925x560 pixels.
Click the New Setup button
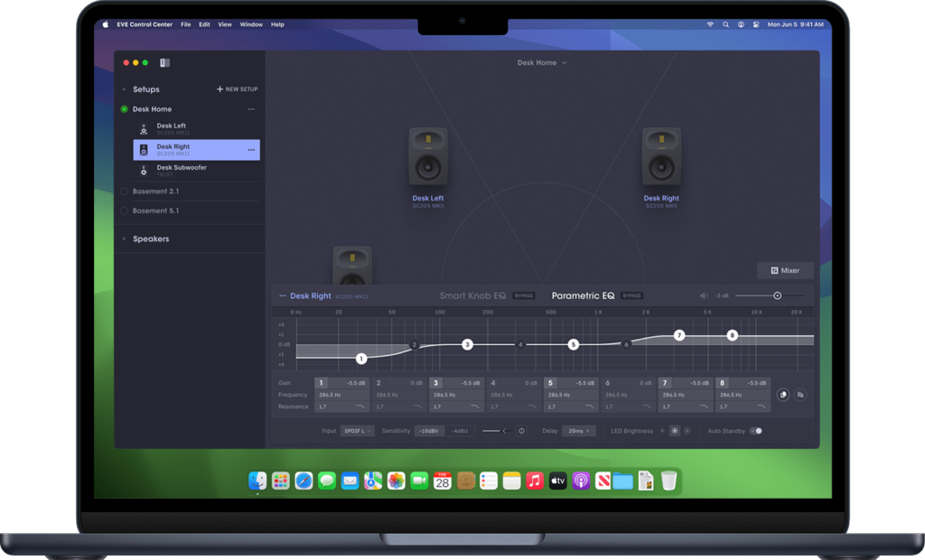coord(238,89)
